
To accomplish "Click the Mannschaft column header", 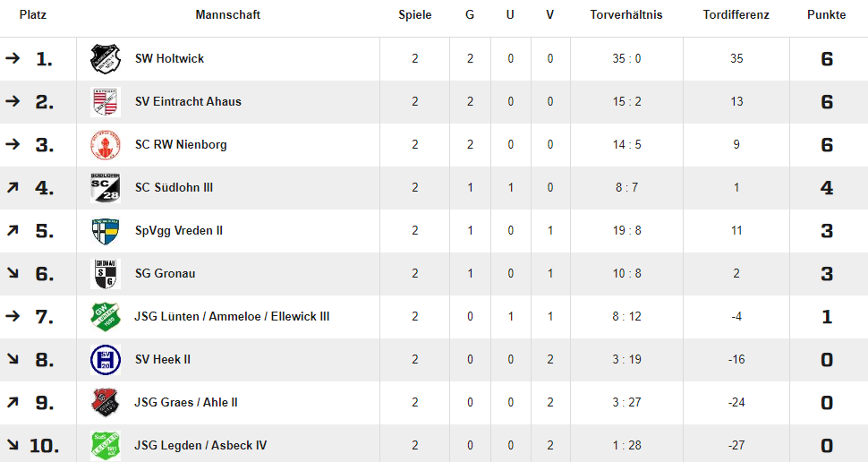I will (x=227, y=15).
